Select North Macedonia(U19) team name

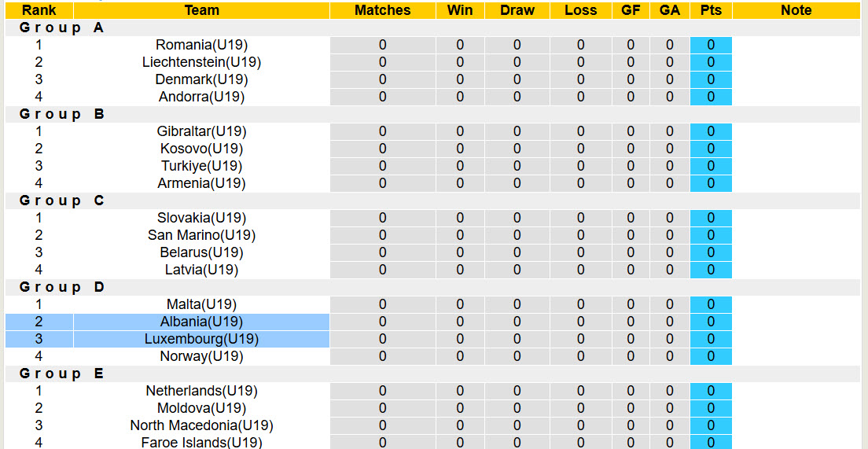click(201, 425)
